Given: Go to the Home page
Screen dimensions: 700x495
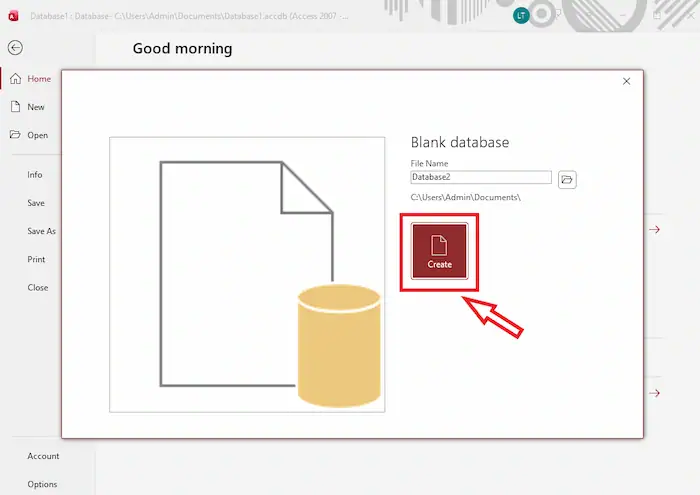Looking at the screenshot, I should click(39, 79).
